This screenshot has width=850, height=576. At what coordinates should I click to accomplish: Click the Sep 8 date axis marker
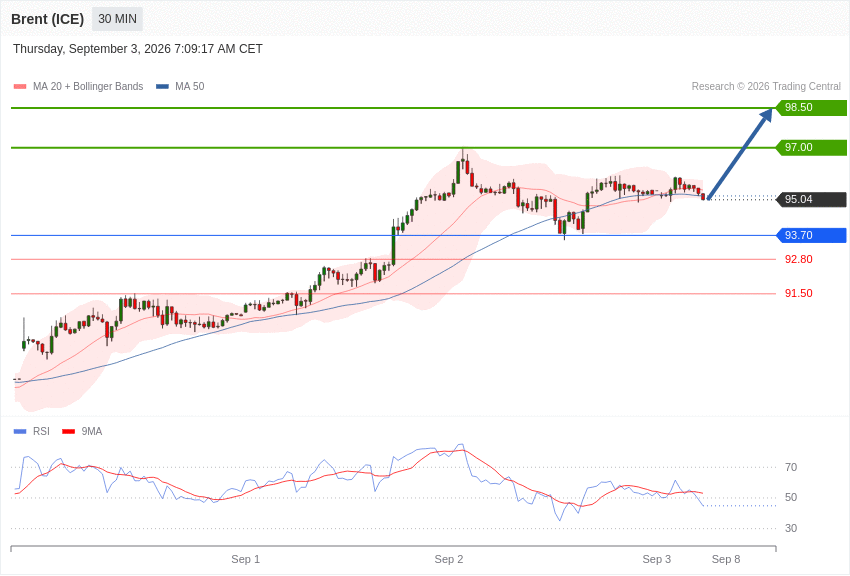(x=726, y=559)
